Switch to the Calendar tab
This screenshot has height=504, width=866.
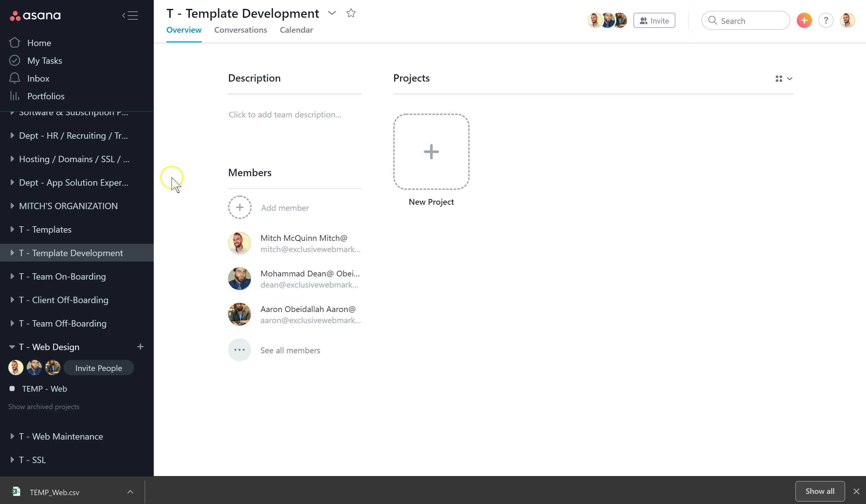(x=296, y=30)
